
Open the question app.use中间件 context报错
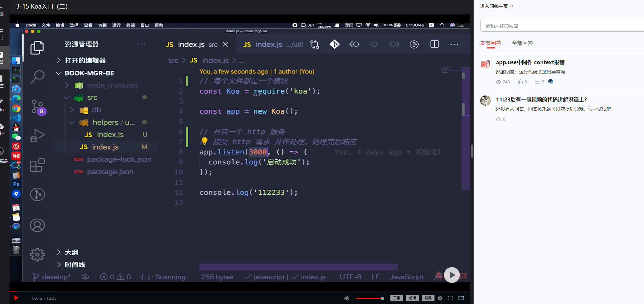point(530,62)
